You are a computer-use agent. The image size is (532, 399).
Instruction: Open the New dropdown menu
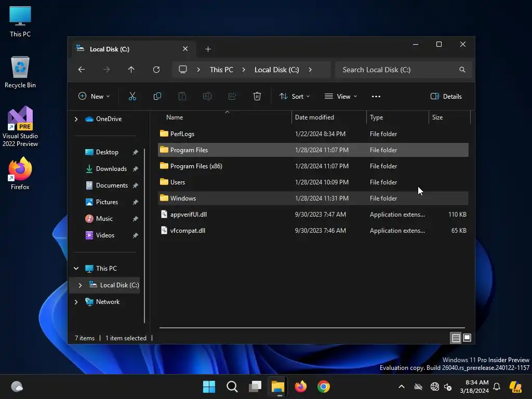(x=94, y=96)
